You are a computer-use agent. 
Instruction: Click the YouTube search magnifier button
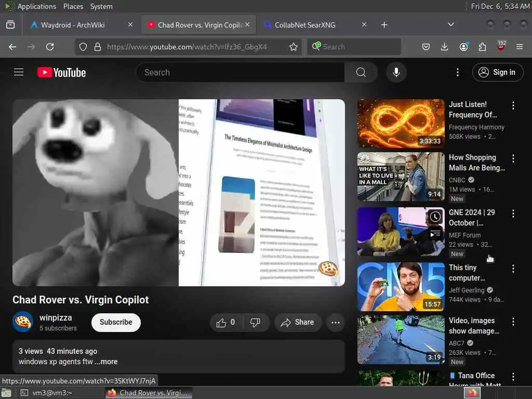click(x=361, y=72)
